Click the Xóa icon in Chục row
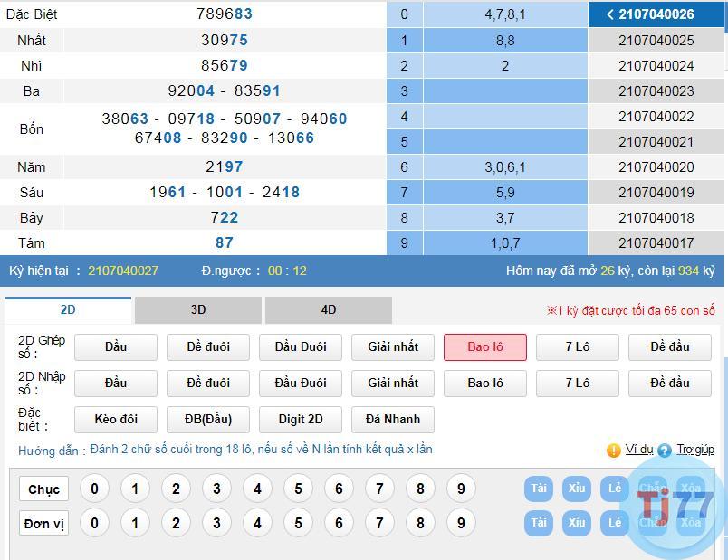Viewport: 728px width, 560px height. tap(688, 489)
